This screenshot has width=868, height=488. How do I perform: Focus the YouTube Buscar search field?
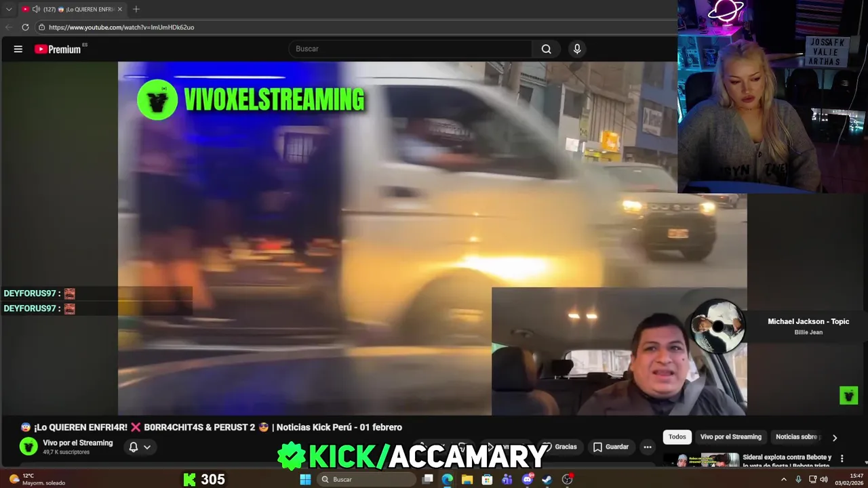tap(410, 49)
